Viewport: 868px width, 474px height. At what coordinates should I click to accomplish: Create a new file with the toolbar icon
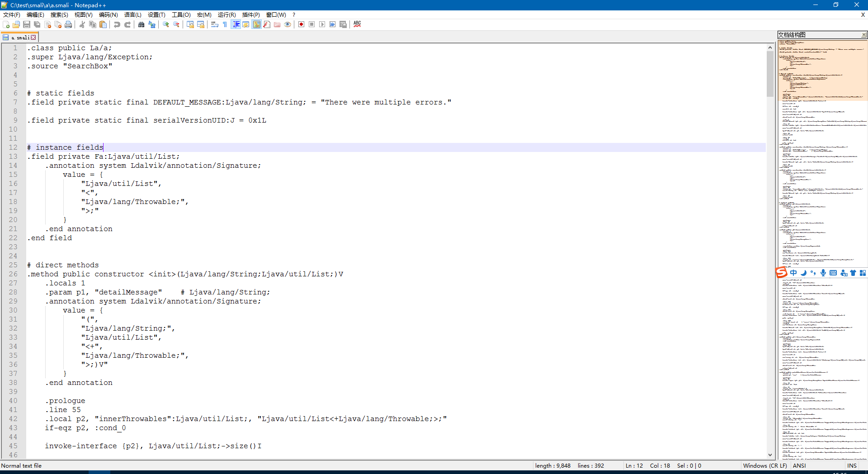[x=6, y=24]
